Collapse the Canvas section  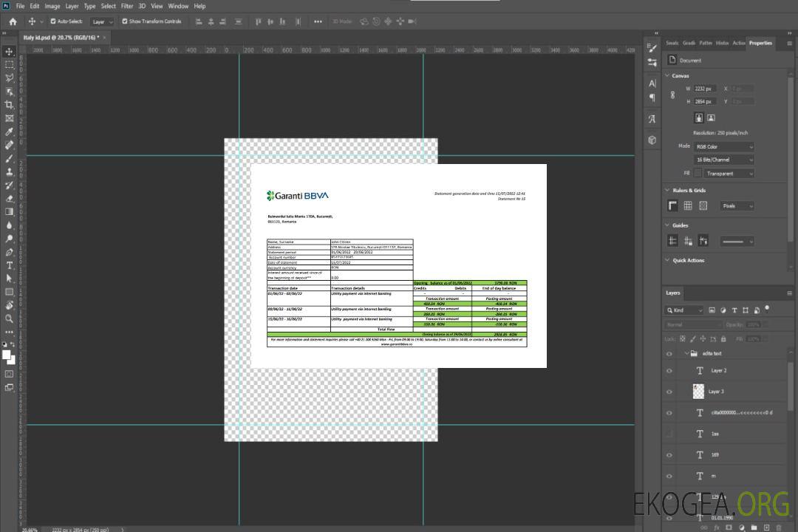668,75
